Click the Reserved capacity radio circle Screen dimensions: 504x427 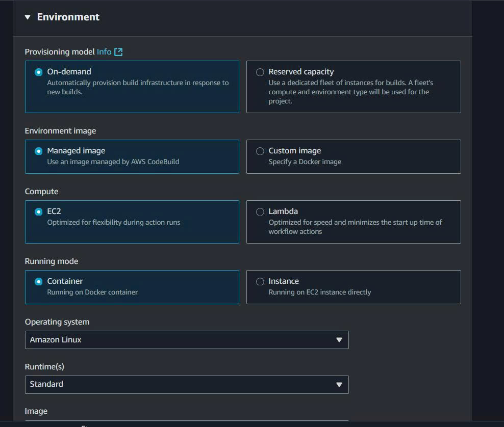(x=260, y=72)
